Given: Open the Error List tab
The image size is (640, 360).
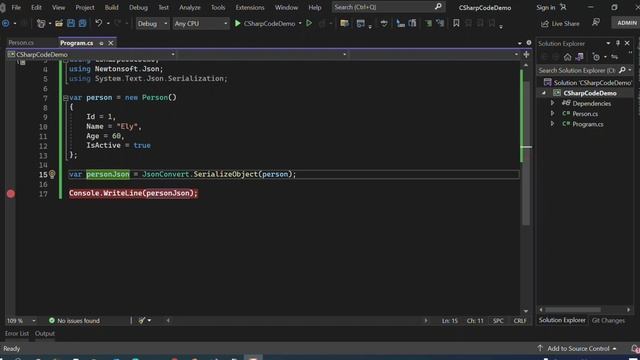Looking at the screenshot, I should [17, 333].
